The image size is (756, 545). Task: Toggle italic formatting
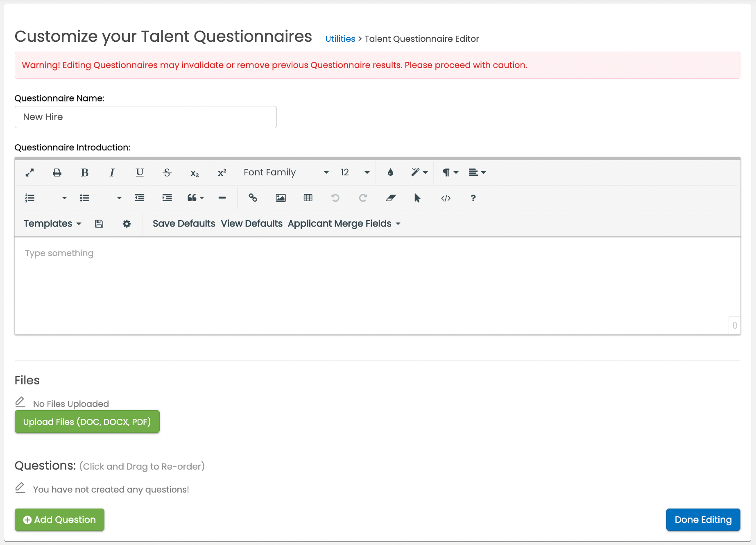pos(112,173)
